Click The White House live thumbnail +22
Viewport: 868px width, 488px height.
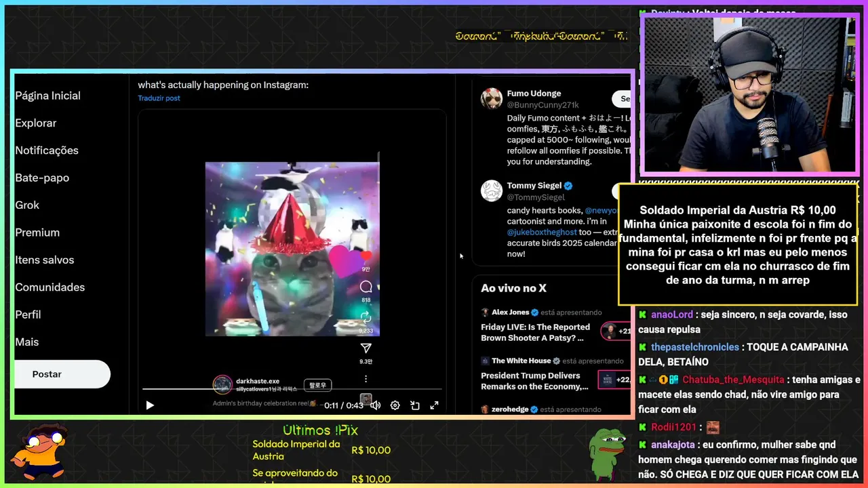point(614,380)
